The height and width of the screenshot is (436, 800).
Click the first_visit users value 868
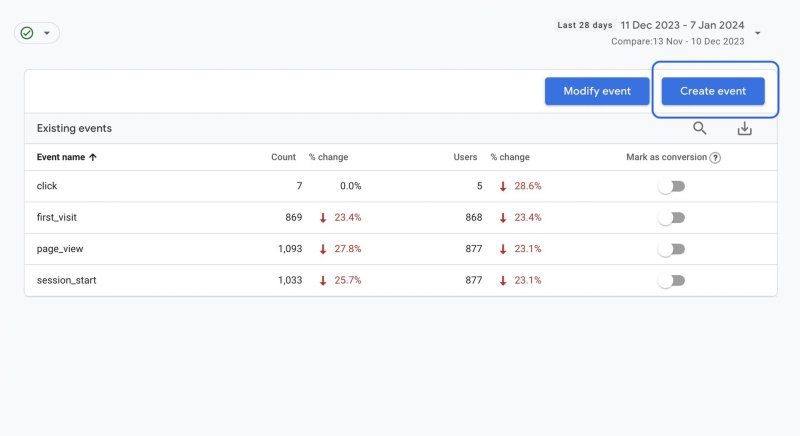473,217
